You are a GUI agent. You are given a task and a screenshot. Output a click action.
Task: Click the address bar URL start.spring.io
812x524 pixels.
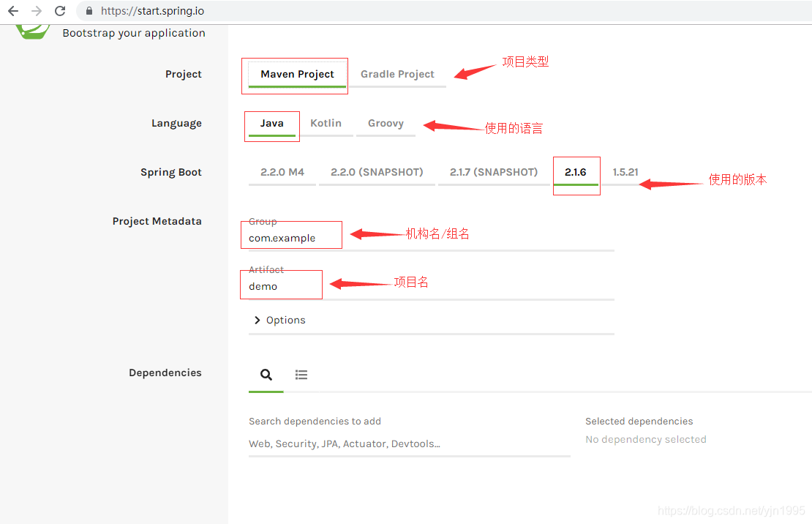pyautogui.click(x=152, y=11)
